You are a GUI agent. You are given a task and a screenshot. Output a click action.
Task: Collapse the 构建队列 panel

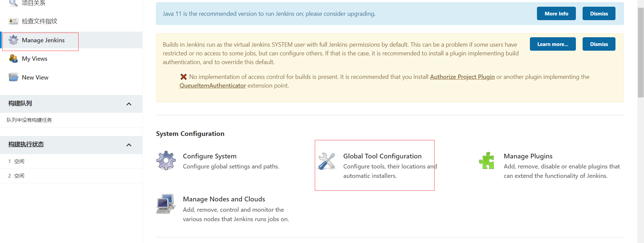tap(129, 104)
